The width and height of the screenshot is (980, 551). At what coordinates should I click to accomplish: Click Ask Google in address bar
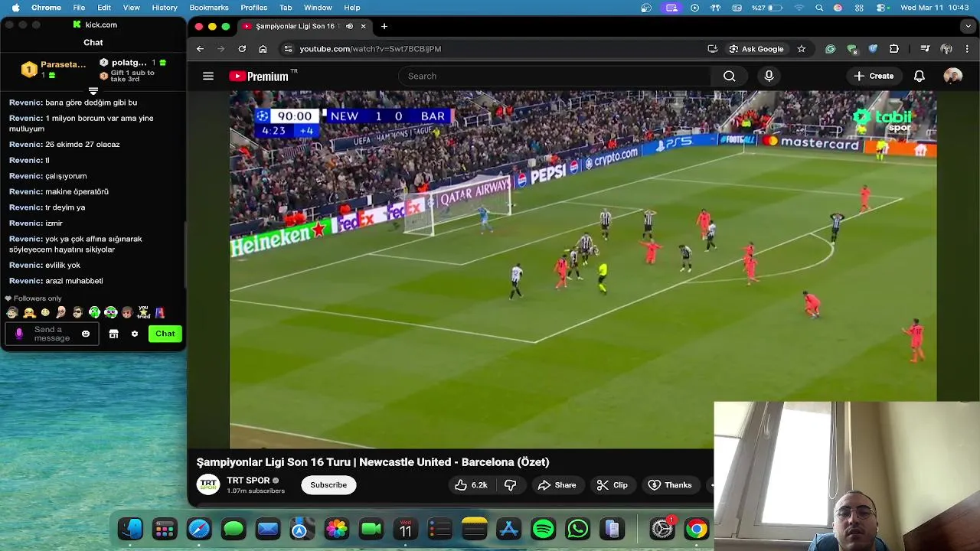[756, 48]
